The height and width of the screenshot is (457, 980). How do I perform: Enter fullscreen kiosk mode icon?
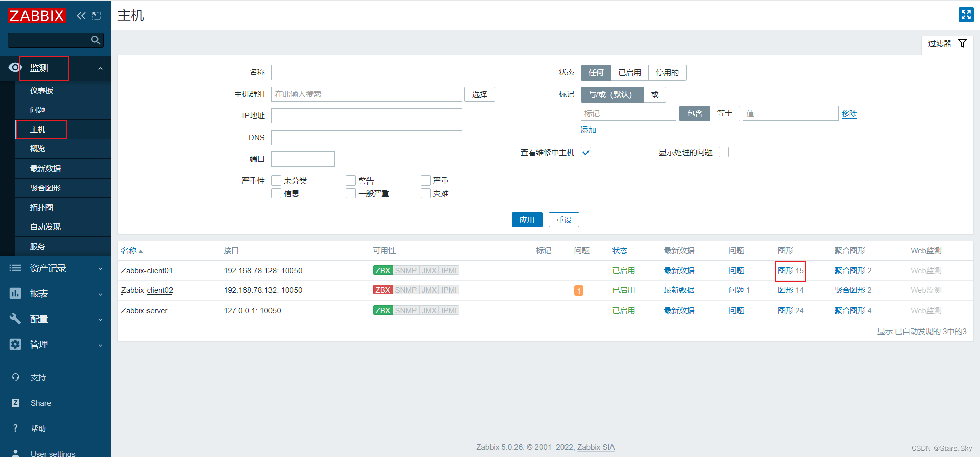(x=966, y=15)
